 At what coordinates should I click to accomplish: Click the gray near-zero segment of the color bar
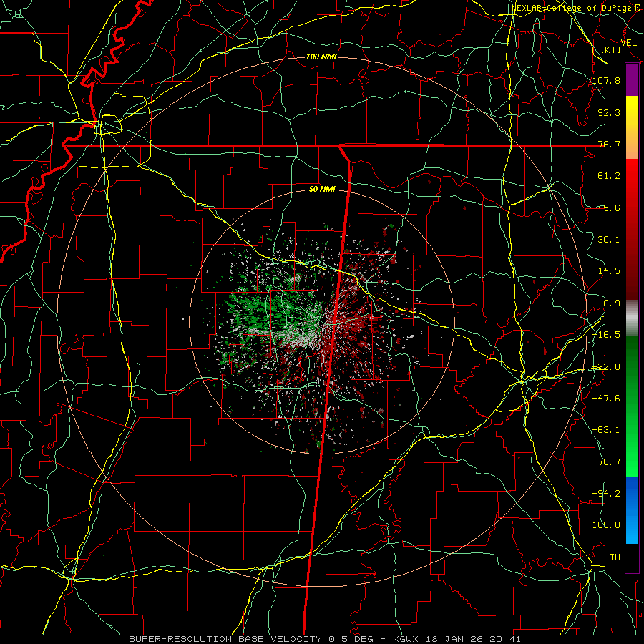point(632,318)
